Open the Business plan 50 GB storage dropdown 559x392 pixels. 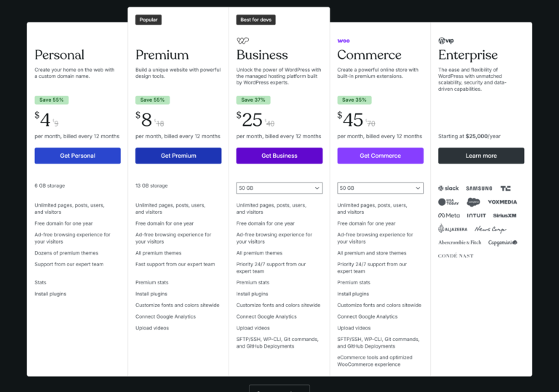[x=279, y=188]
